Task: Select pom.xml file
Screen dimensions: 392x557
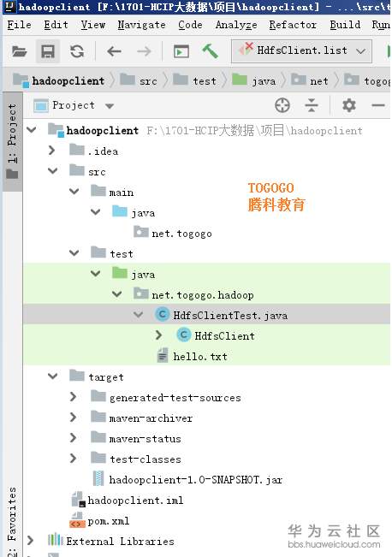Action: pyautogui.click(x=109, y=521)
